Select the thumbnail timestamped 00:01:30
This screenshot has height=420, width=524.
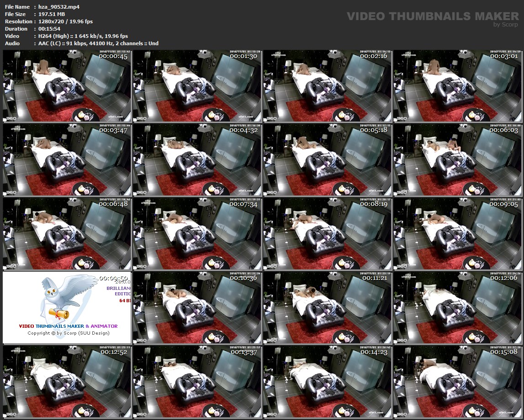(x=197, y=85)
